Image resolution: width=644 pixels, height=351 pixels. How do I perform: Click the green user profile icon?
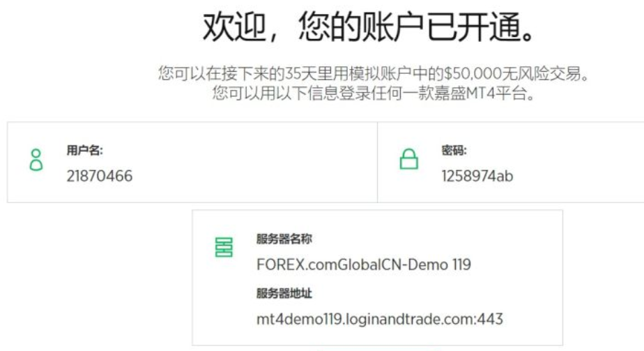pyautogui.click(x=36, y=159)
